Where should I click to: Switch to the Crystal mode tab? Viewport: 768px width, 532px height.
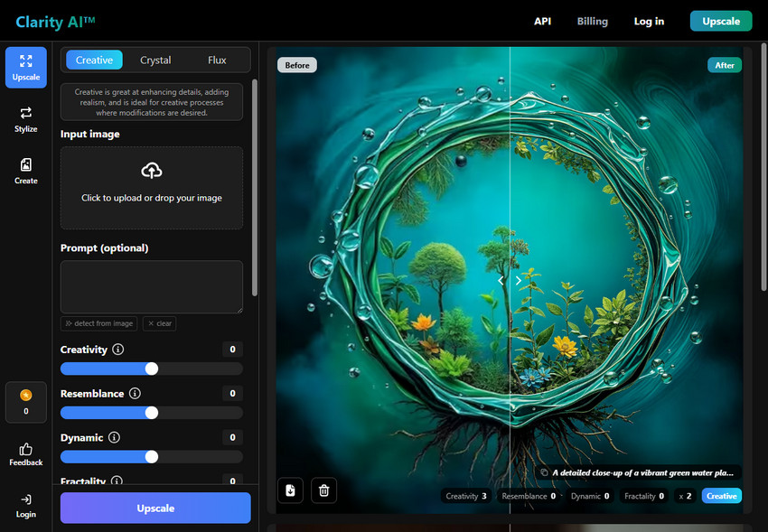point(155,60)
